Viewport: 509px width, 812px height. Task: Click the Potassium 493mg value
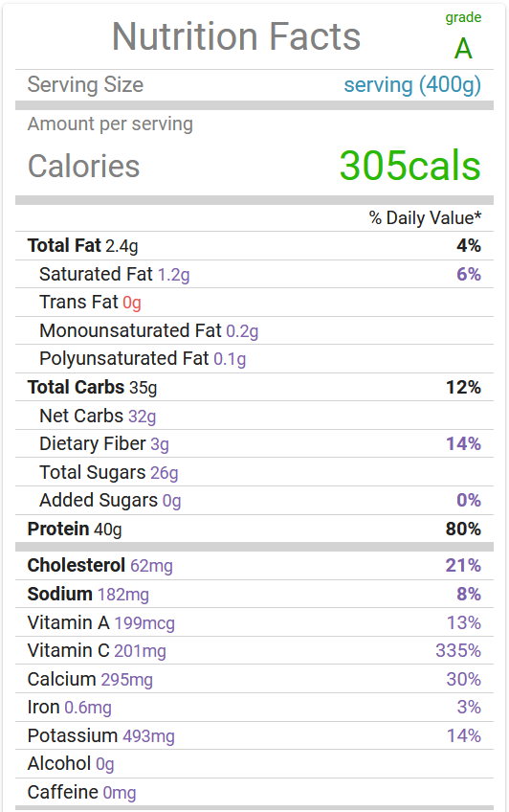point(148,735)
